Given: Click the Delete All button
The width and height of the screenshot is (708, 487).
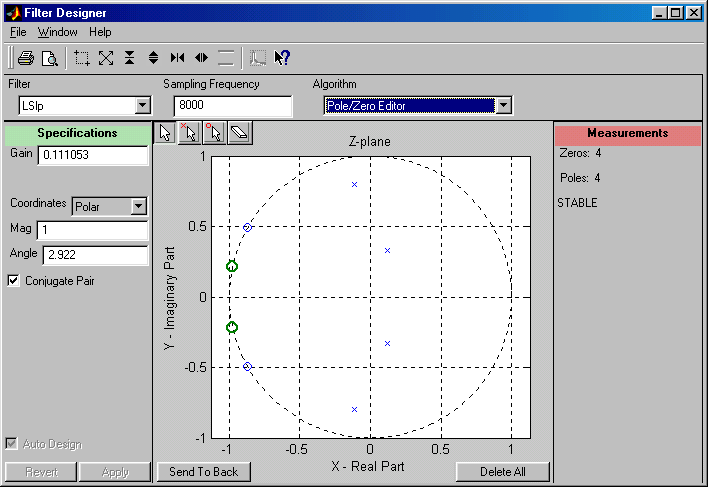Looking at the screenshot, I should (x=503, y=472).
